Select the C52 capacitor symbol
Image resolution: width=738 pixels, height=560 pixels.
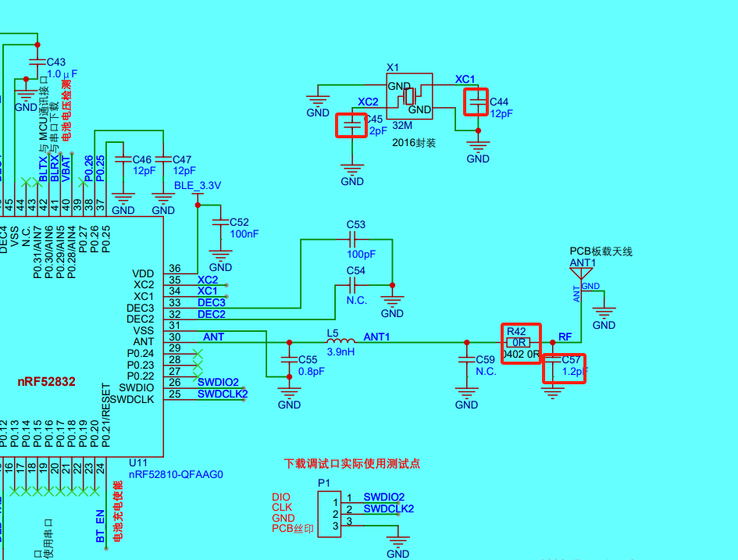[x=220, y=222]
